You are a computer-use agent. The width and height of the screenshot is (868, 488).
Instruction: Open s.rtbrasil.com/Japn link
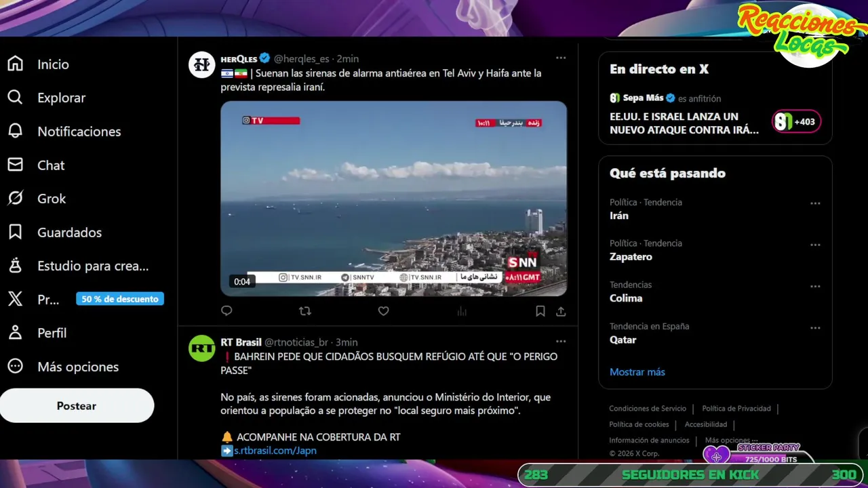pos(275,451)
